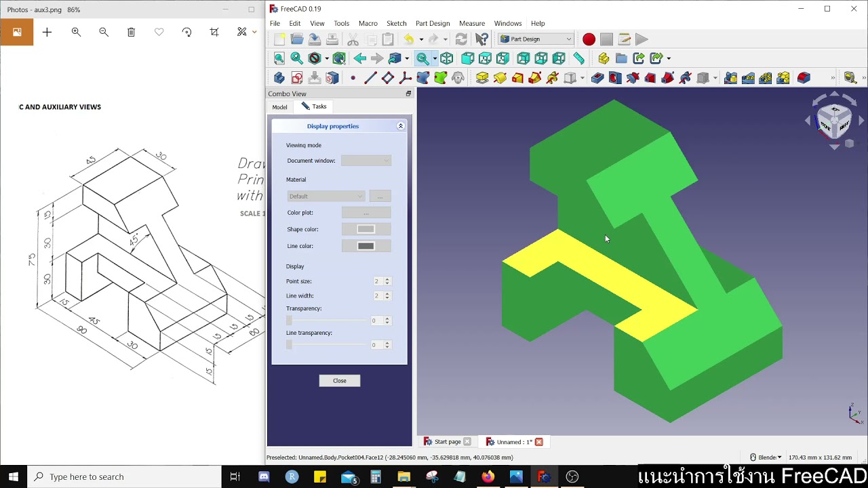The image size is (868, 488).
Task: Select the Mirrored feature tool
Action: (x=730, y=78)
